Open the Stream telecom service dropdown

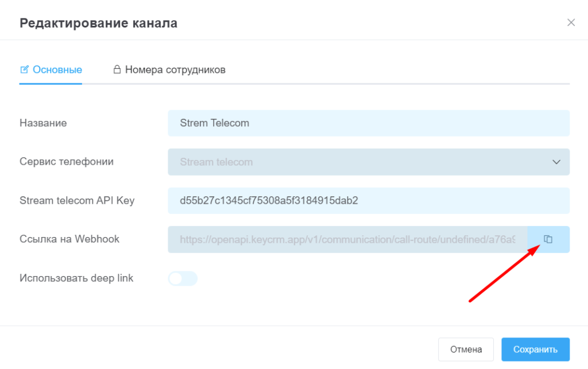(367, 162)
